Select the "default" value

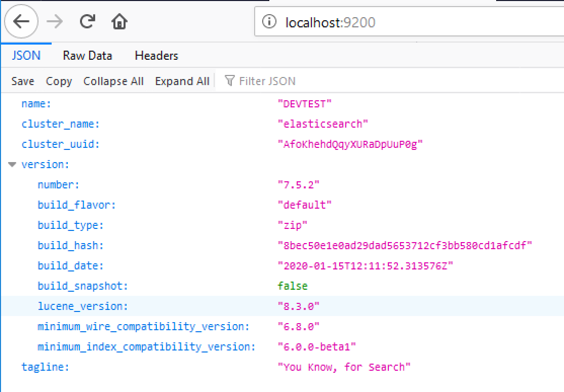[x=304, y=205]
